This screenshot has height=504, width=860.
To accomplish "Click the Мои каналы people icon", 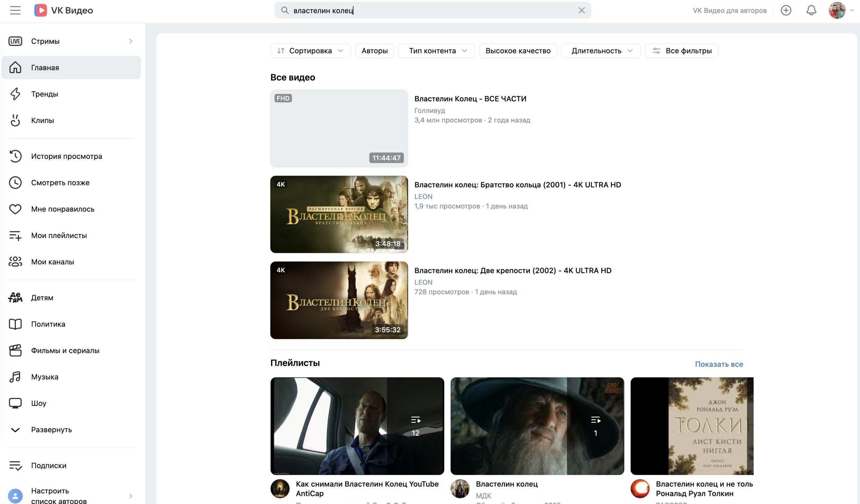I will pyautogui.click(x=15, y=262).
